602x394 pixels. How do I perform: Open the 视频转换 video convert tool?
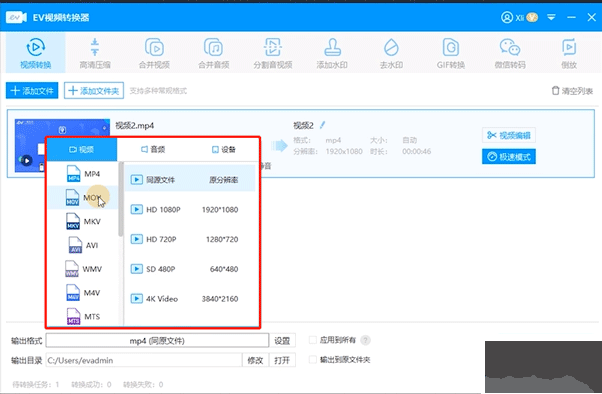click(35, 53)
